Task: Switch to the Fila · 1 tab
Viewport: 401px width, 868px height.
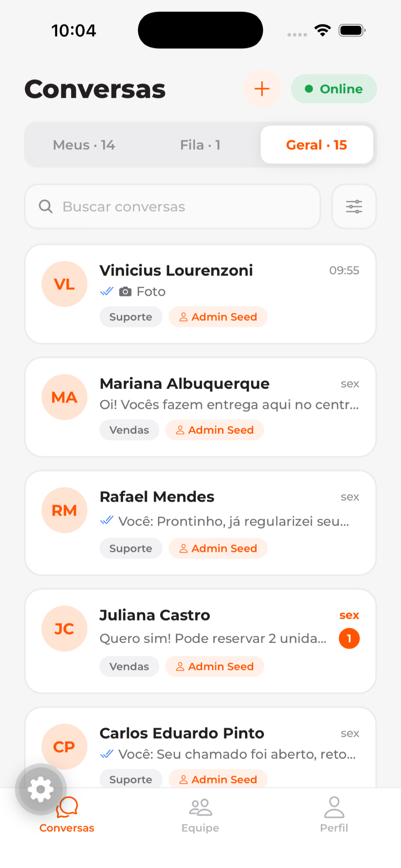Action: [200, 145]
